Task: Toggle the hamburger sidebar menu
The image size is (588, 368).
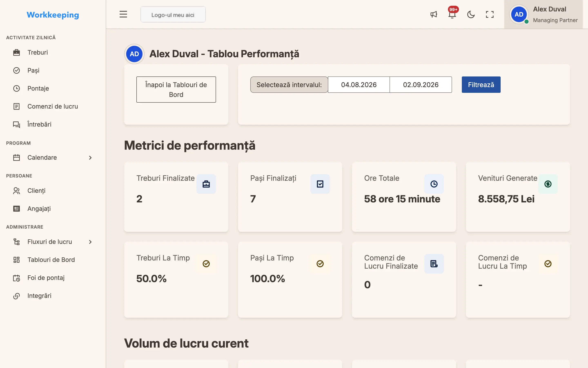Action: pyautogui.click(x=123, y=14)
